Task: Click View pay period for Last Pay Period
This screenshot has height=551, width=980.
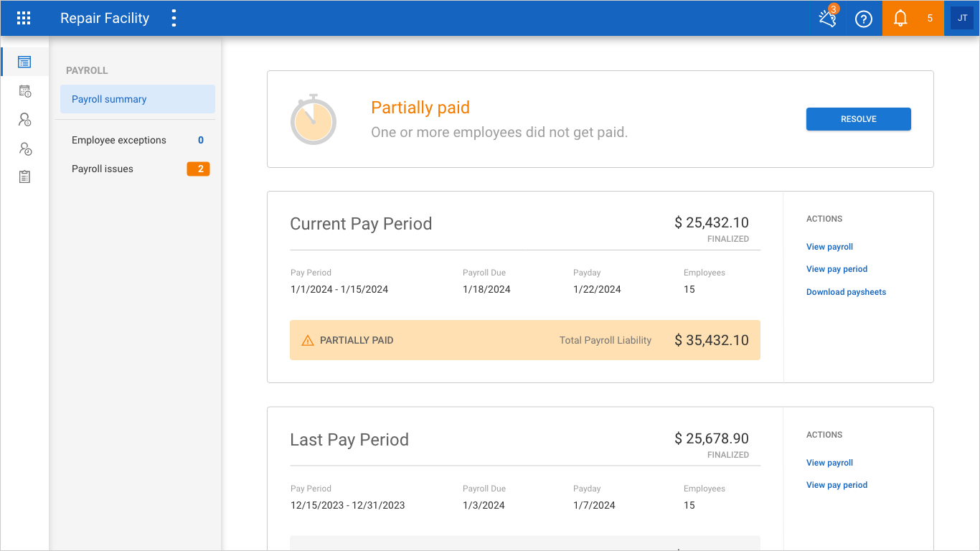Action: [837, 485]
